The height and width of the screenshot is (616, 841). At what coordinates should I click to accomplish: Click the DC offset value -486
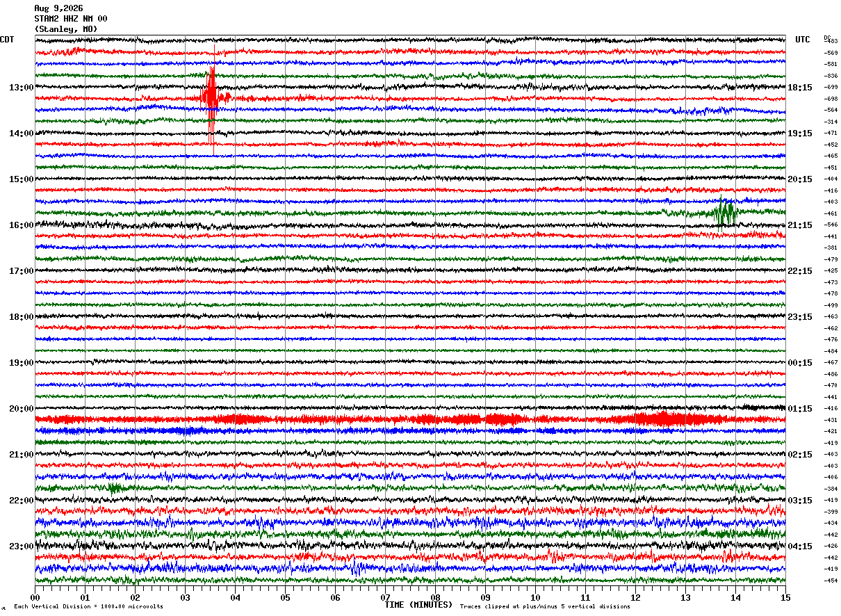tap(831, 374)
